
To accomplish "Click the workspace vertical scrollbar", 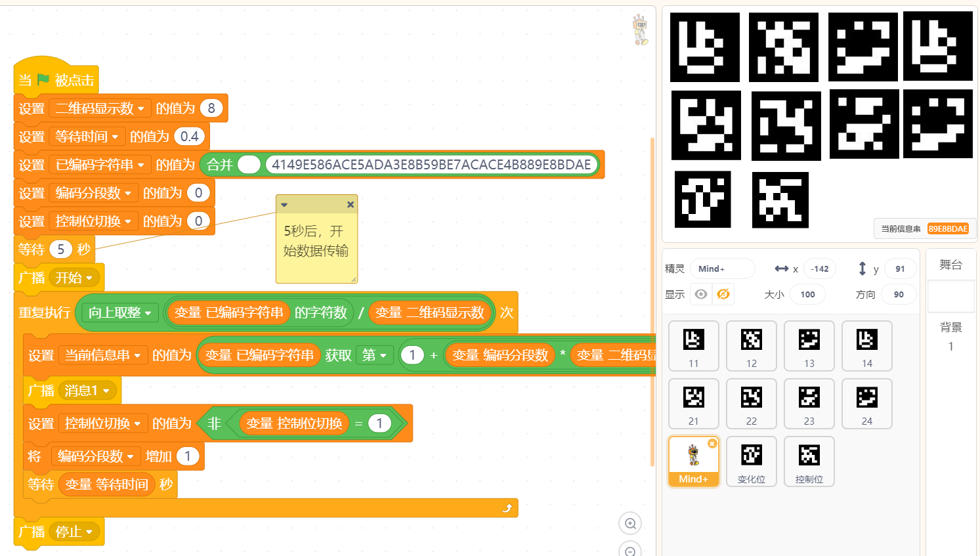I will 652,302.
